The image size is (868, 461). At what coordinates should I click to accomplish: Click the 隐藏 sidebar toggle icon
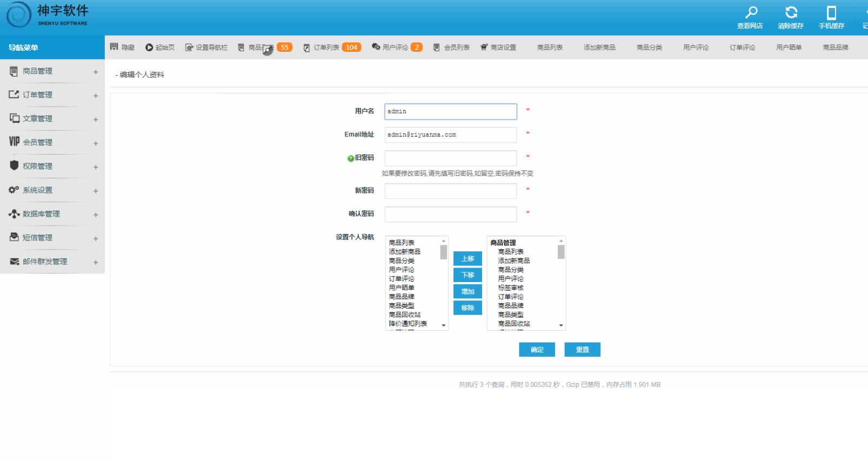click(x=114, y=47)
